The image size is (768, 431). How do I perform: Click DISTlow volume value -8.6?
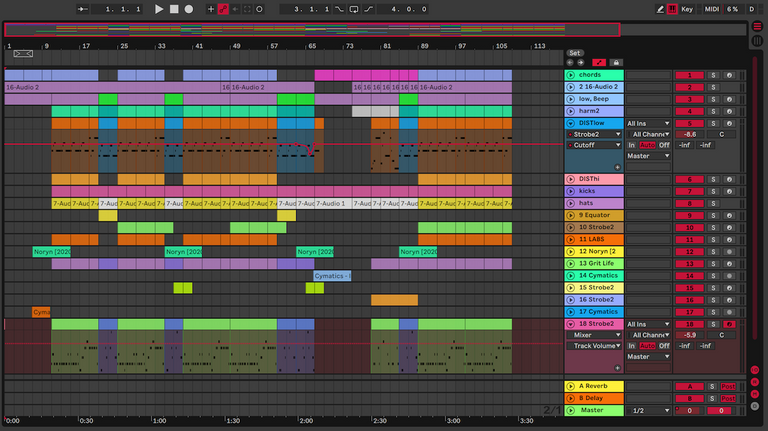click(x=689, y=134)
